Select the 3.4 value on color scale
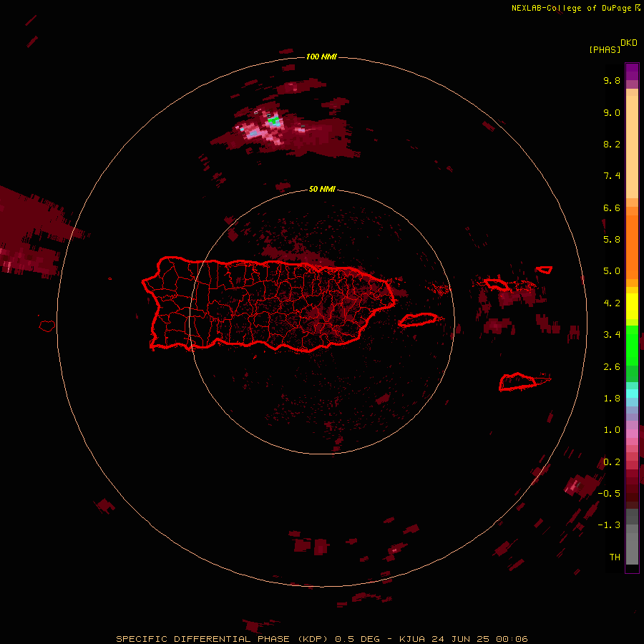 click(x=612, y=335)
